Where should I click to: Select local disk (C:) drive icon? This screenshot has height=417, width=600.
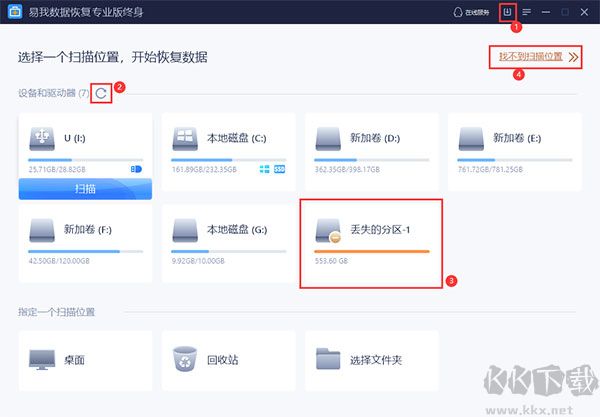point(185,139)
